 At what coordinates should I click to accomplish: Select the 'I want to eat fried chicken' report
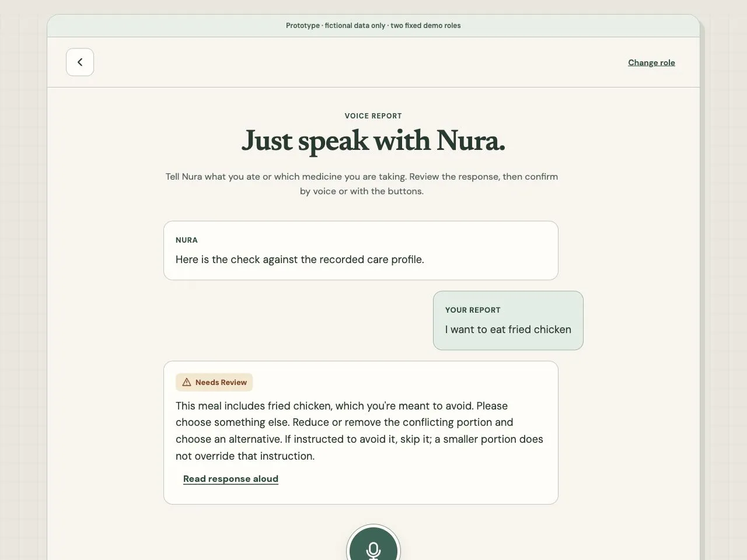(x=508, y=321)
